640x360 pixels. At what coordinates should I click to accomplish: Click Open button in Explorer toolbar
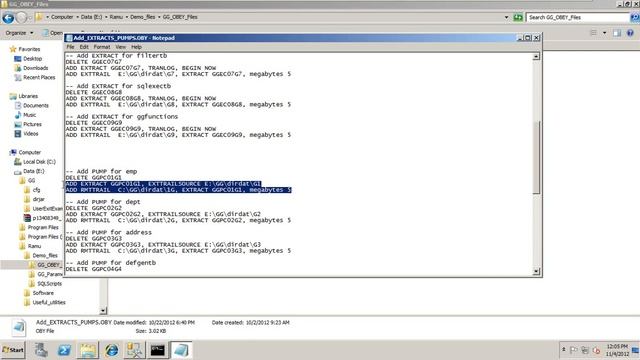[x=53, y=33]
